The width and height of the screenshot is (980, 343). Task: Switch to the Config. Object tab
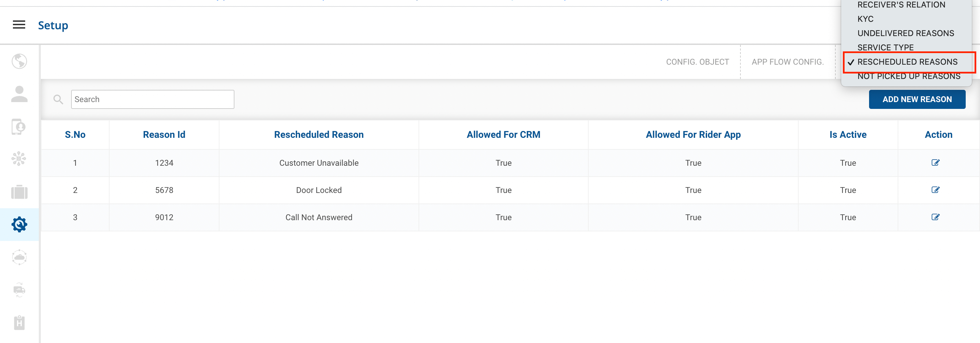click(x=697, y=62)
